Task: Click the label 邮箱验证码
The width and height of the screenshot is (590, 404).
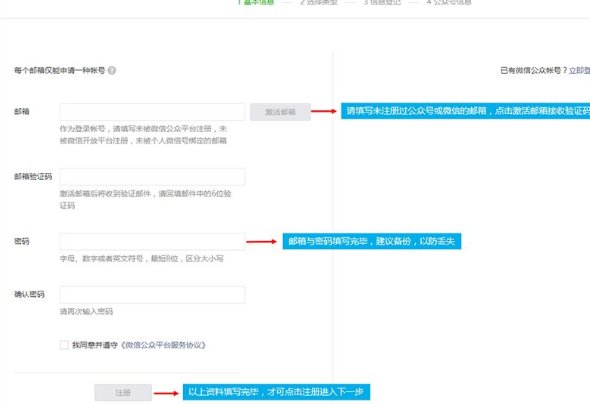Action: [33, 176]
